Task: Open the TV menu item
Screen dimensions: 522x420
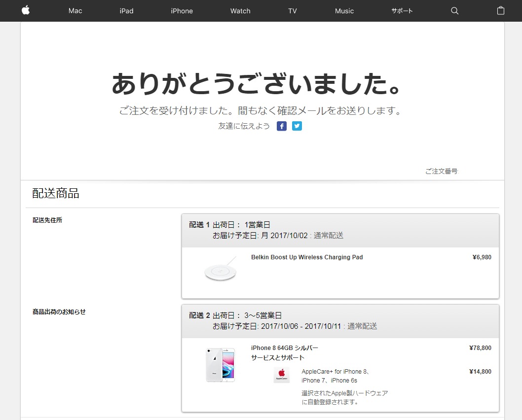Action: (x=292, y=11)
